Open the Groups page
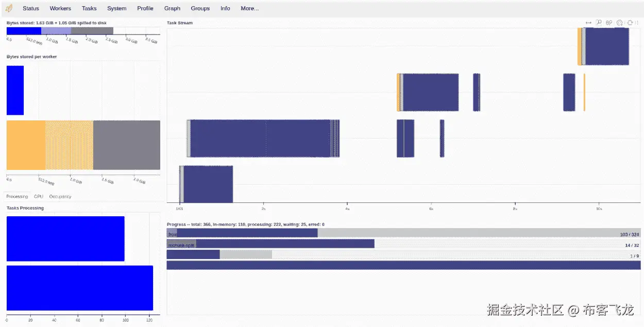The height and width of the screenshot is (327, 644). 200,8
